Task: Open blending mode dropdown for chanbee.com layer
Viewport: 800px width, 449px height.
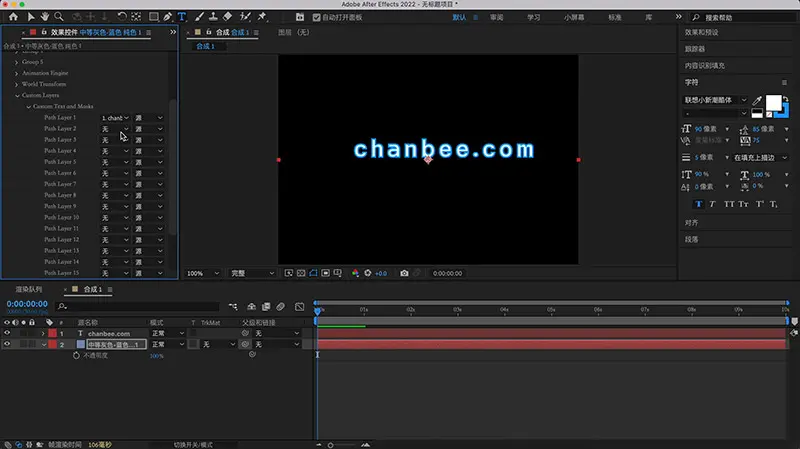Action: click(x=167, y=333)
